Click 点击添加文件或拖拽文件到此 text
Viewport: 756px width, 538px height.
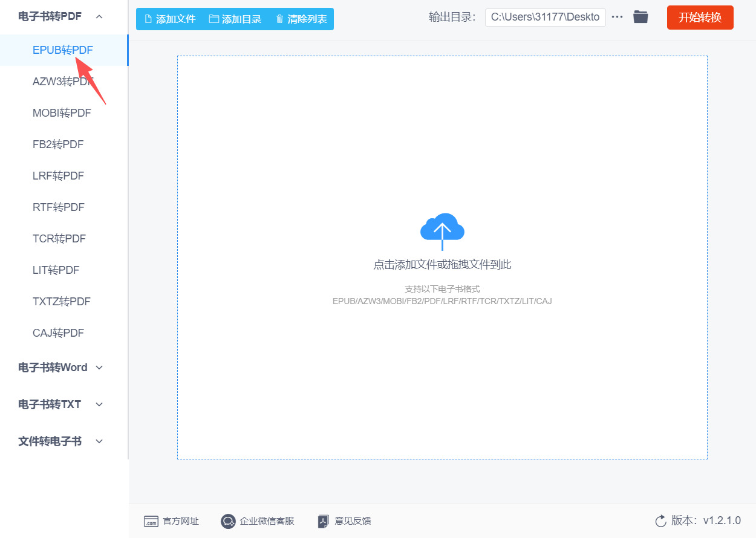[442, 265]
